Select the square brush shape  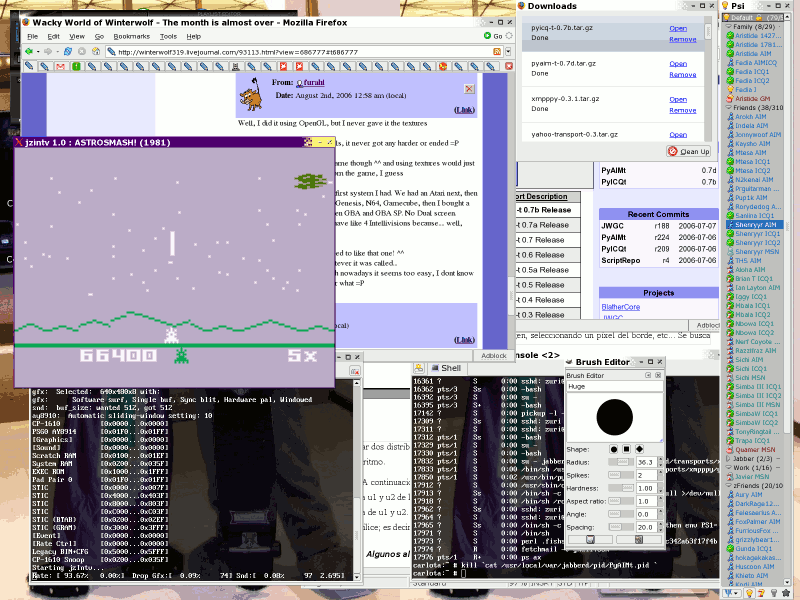pos(625,449)
